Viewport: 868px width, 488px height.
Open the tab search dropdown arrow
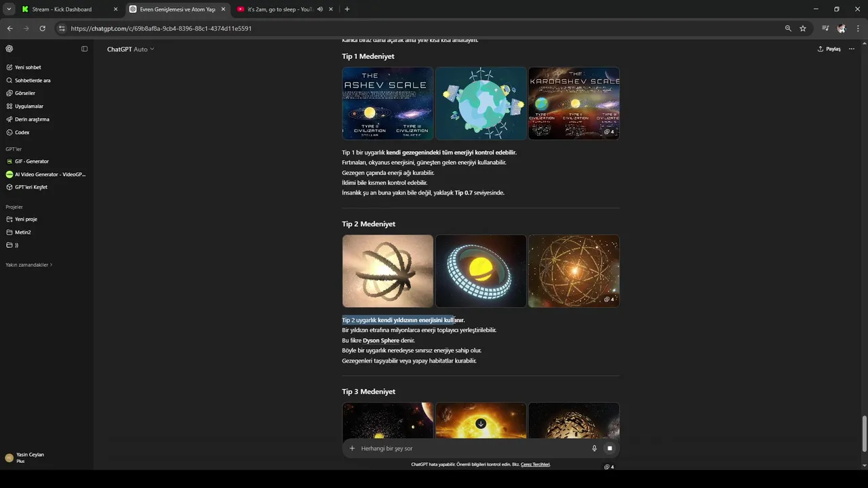coord(8,9)
